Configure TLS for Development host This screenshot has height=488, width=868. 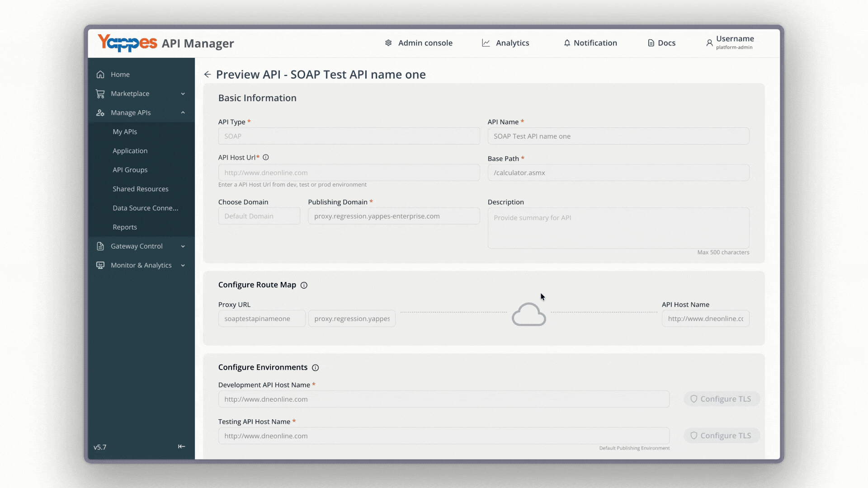point(722,399)
